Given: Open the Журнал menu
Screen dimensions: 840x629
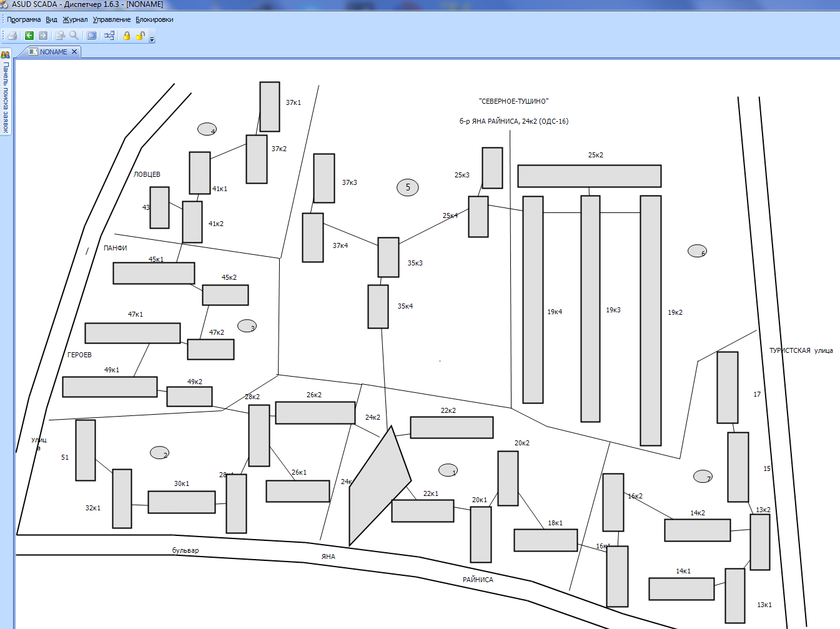Looking at the screenshot, I should click(75, 19).
